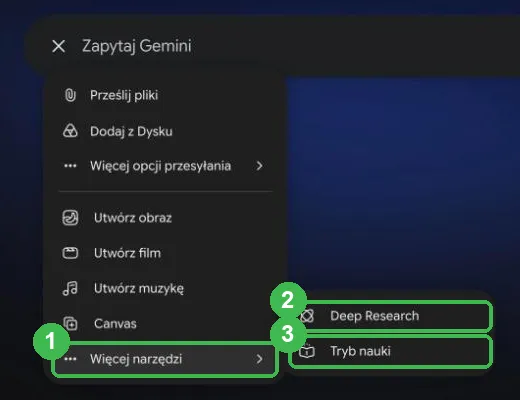Click the paperclip icon for Prześlij pliki

pos(70,95)
